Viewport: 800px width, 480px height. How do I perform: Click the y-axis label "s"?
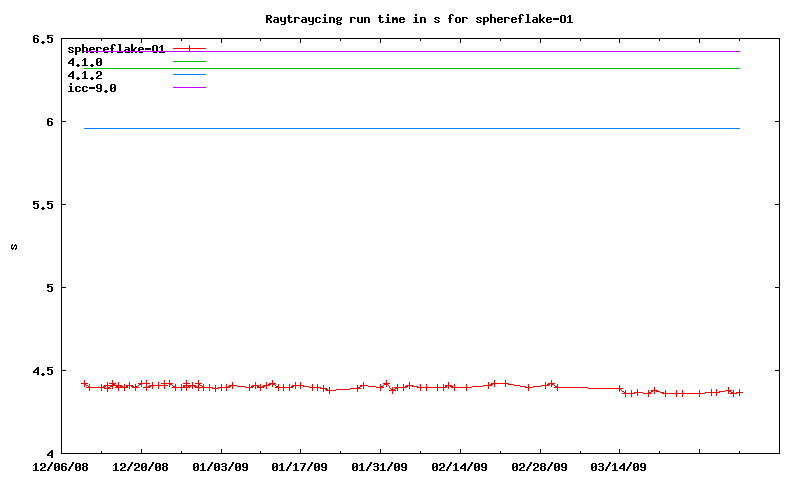tap(14, 247)
